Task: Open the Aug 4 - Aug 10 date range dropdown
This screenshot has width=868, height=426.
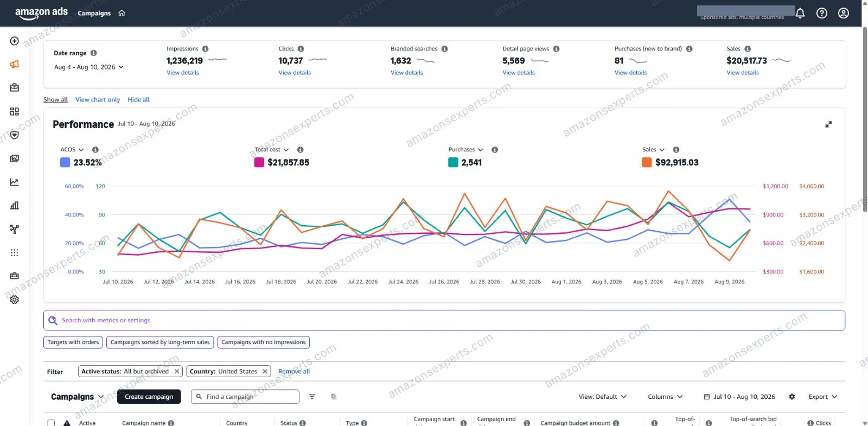Action: 89,67
